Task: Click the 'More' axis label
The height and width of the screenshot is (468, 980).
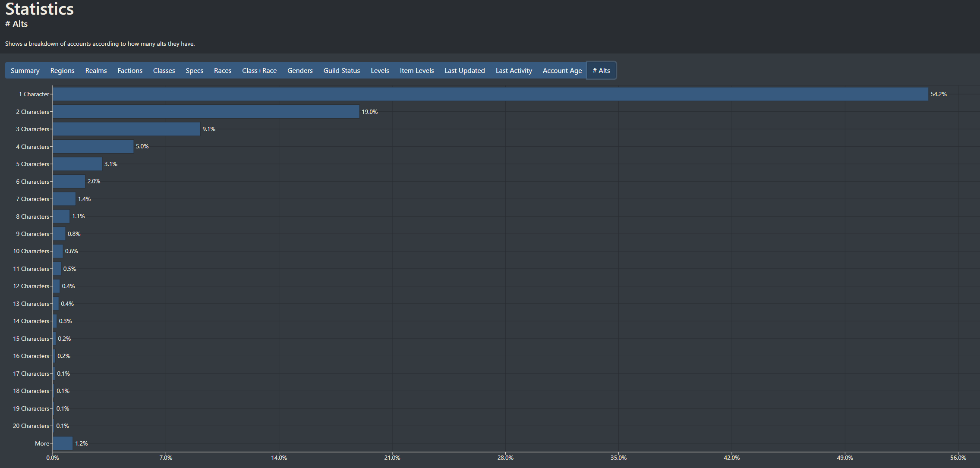Action: click(42, 443)
